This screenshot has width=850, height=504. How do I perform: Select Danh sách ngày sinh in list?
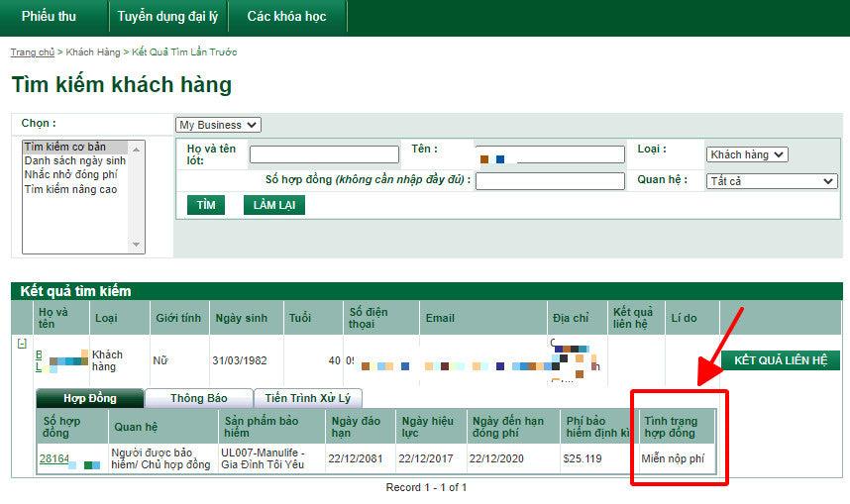pyautogui.click(x=75, y=160)
